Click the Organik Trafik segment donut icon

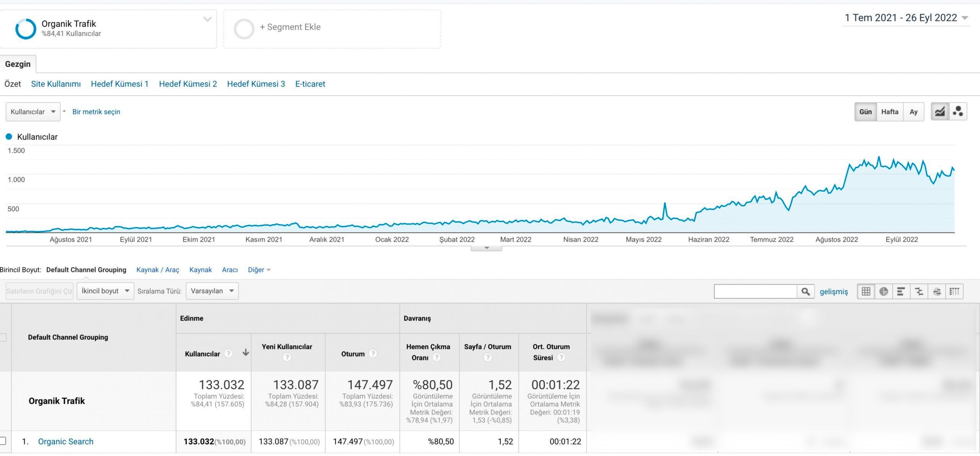[26, 29]
